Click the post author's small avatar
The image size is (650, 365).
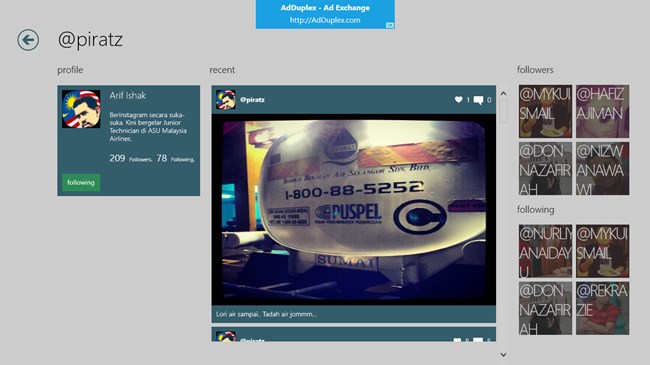click(x=226, y=100)
